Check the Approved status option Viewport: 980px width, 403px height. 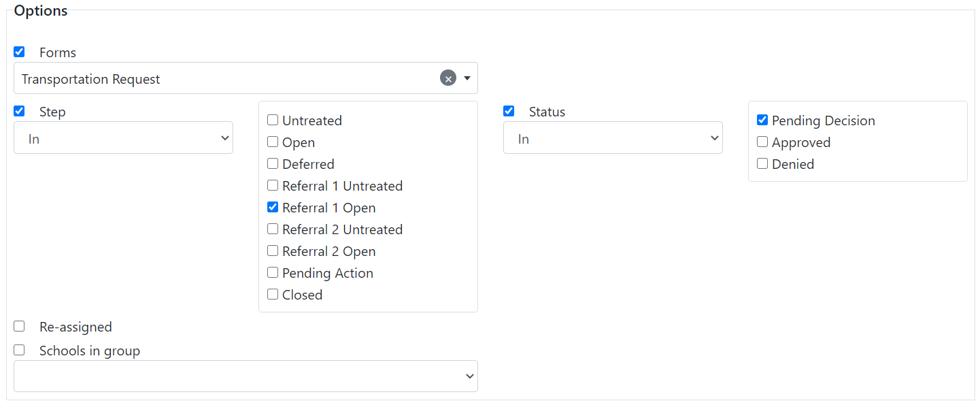click(762, 141)
